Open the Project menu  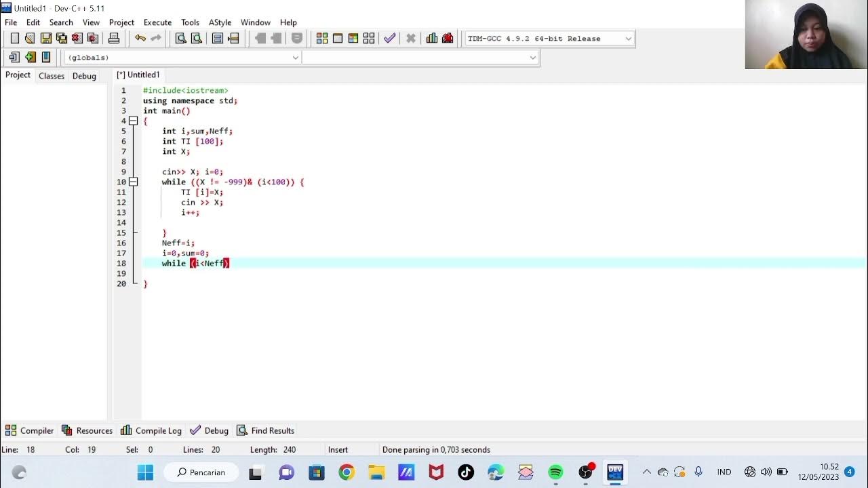pos(121,22)
